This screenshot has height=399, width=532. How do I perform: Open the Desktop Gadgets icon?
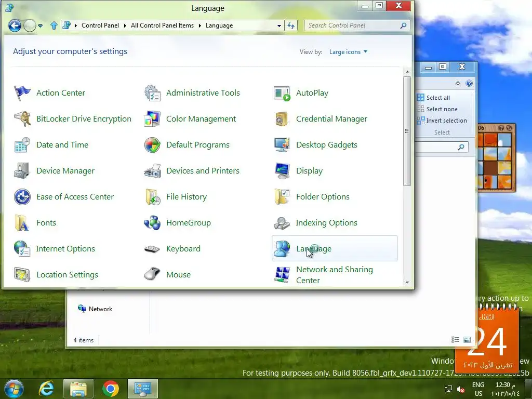pos(282,145)
